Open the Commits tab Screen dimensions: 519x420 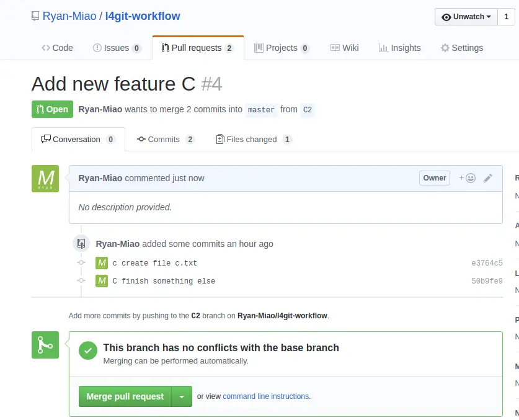point(166,140)
